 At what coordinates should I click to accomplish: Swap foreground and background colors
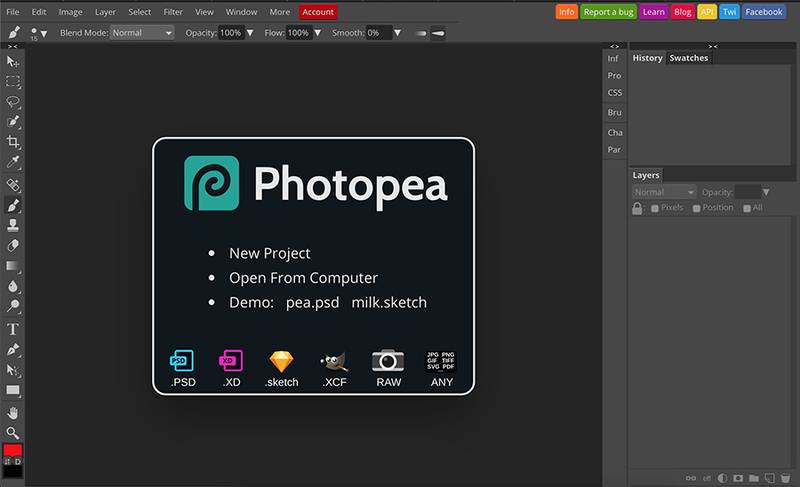pyautogui.click(x=7, y=462)
